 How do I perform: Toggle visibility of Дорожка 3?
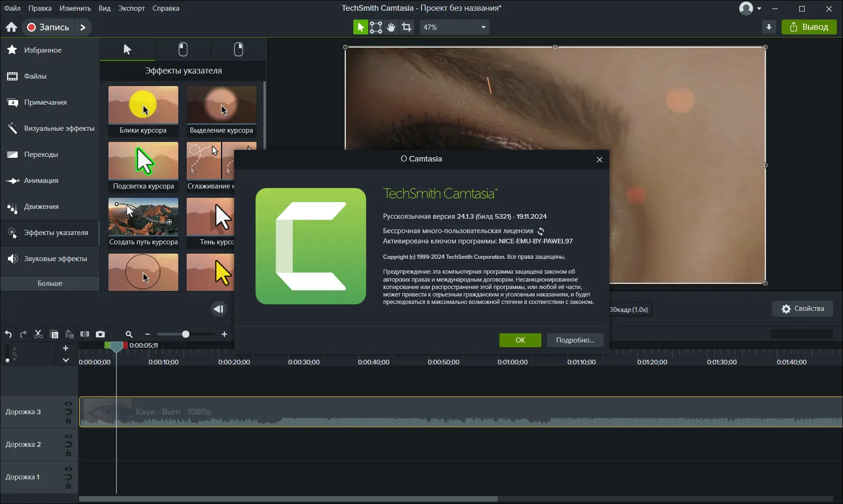coord(68,404)
